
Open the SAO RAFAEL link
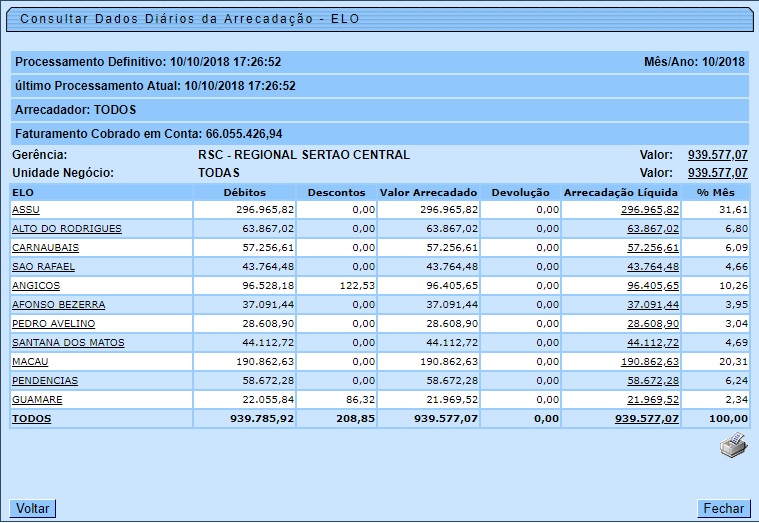(43, 267)
